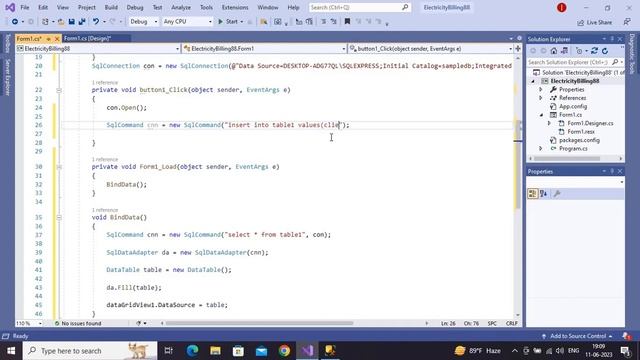Collapse the button1_Click method outline

pyautogui.click(x=59, y=90)
